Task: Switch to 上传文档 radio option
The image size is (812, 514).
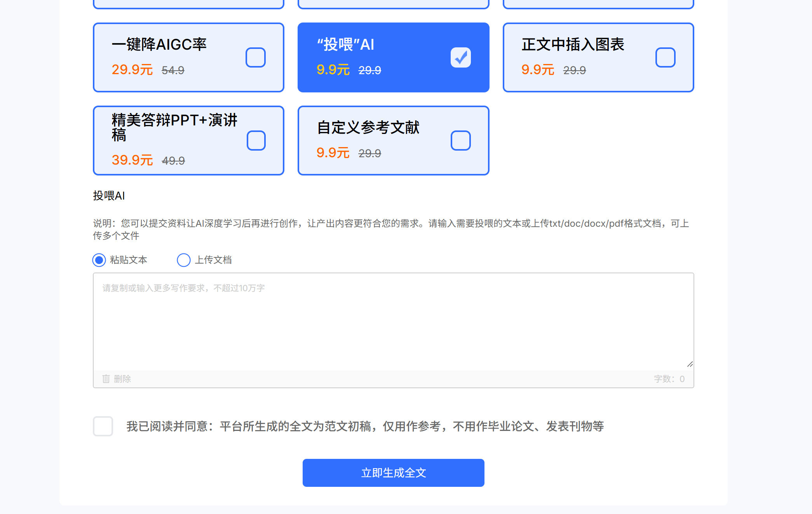Action: pos(184,260)
